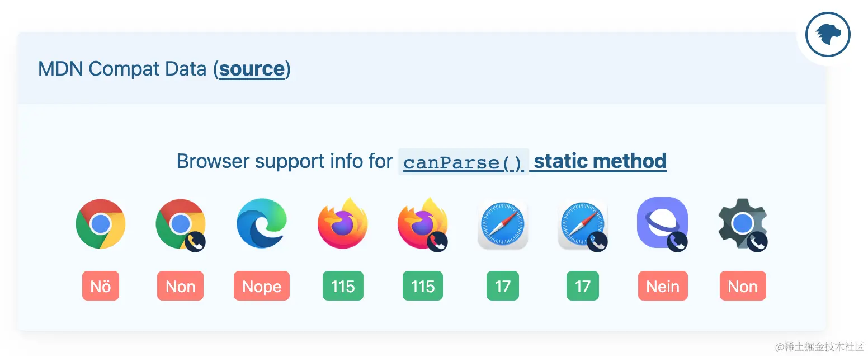The height and width of the screenshot is (356, 868).
Task: Select the Android WebView gear icon
Action: point(743,224)
